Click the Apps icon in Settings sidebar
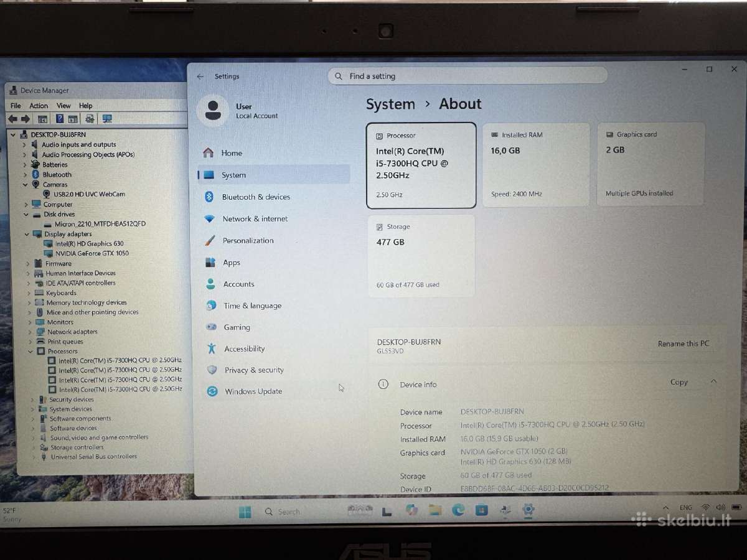This screenshot has height=560, width=747. click(x=210, y=263)
